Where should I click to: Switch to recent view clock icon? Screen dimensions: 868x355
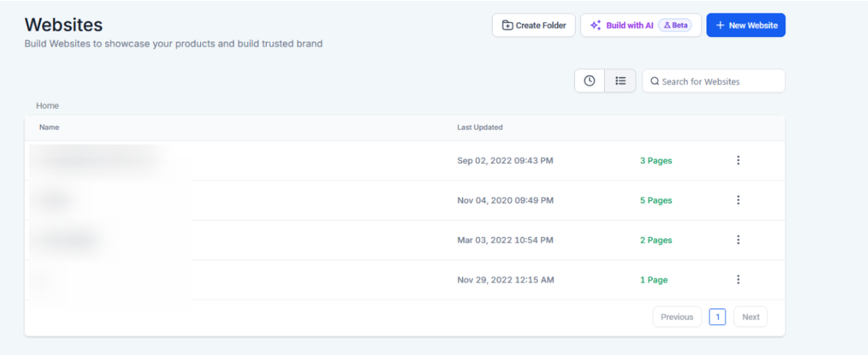(x=590, y=81)
